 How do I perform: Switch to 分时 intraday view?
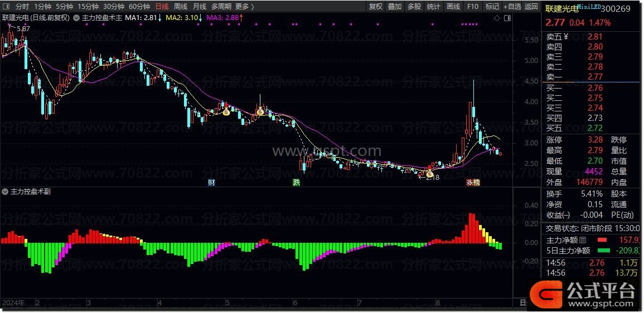point(22,7)
